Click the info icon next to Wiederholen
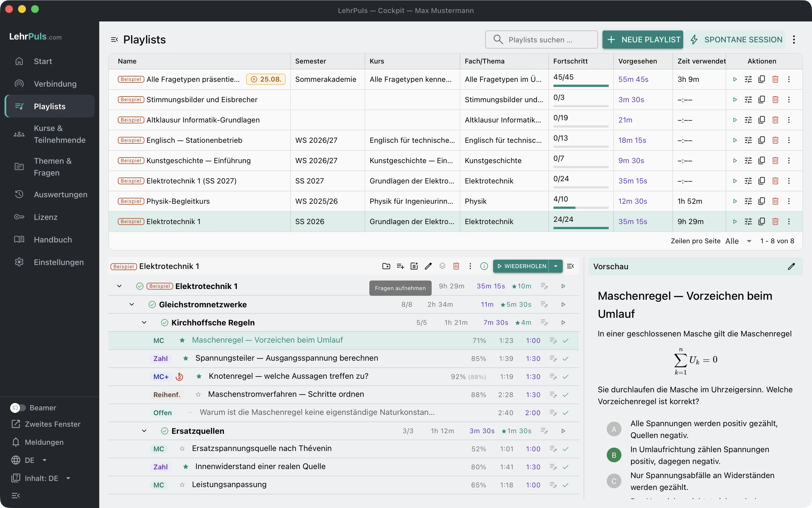Viewport: 812px width, 508px height. coord(484,266)
